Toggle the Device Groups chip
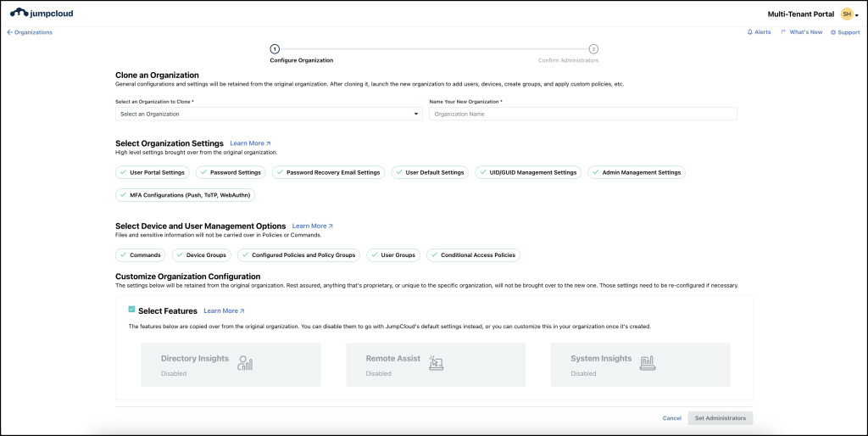The width and height of the screenshot is (868, 436). [200, 254]
